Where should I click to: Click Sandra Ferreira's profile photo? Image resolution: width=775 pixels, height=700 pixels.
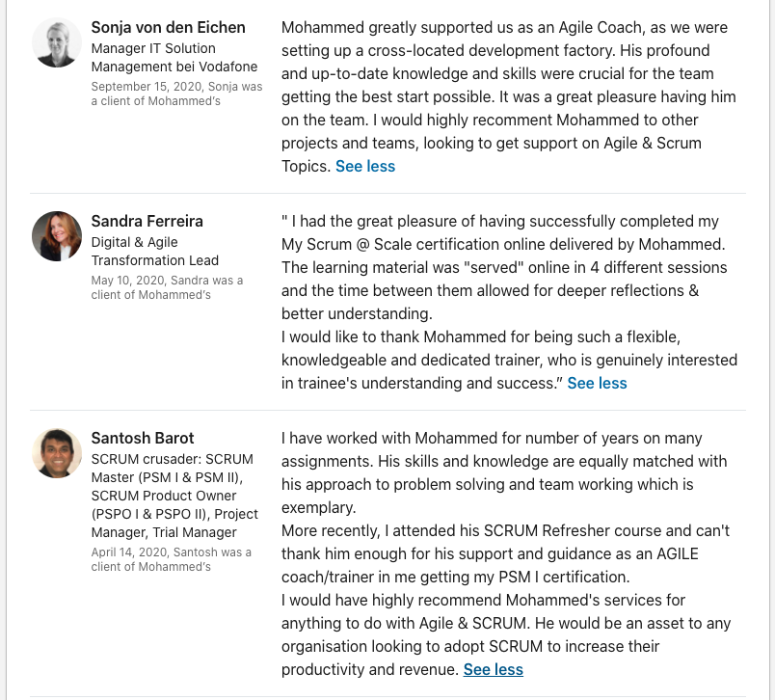(x=57, y=236)
